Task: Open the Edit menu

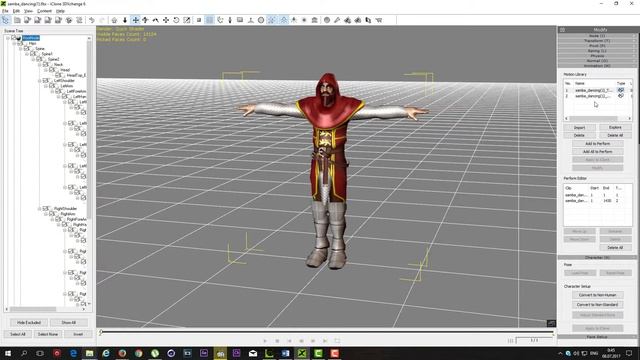Action: point(16,11)
